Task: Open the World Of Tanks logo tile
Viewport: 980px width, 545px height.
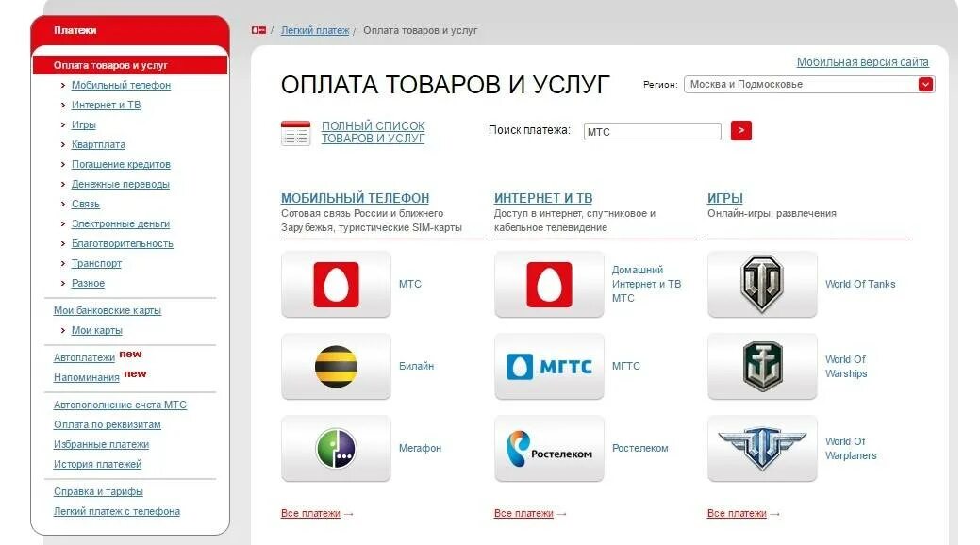Action: (x=762, y=285)
